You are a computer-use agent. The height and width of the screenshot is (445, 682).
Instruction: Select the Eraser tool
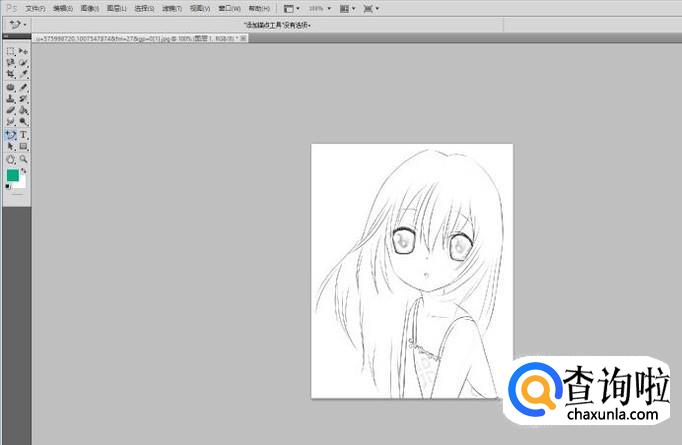point(11,110)
